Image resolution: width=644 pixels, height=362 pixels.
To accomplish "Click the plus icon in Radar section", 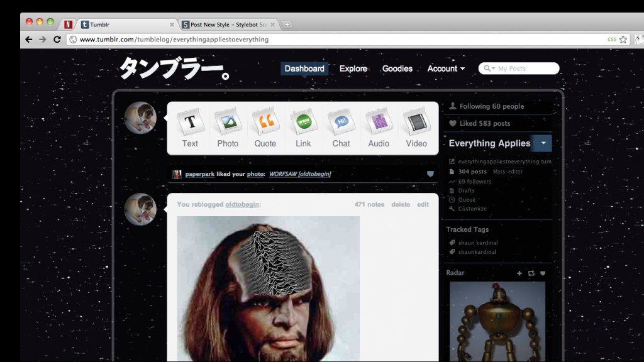I will click(x=519, y=273).
